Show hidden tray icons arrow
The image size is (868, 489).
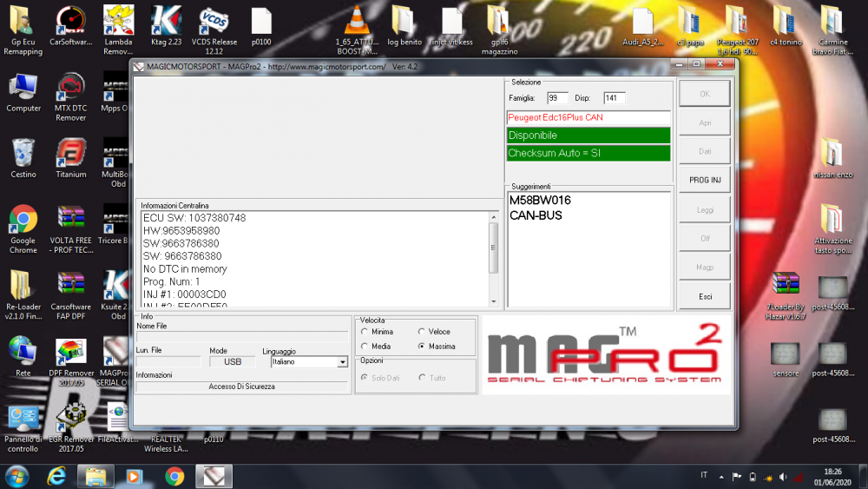[721, 477]
